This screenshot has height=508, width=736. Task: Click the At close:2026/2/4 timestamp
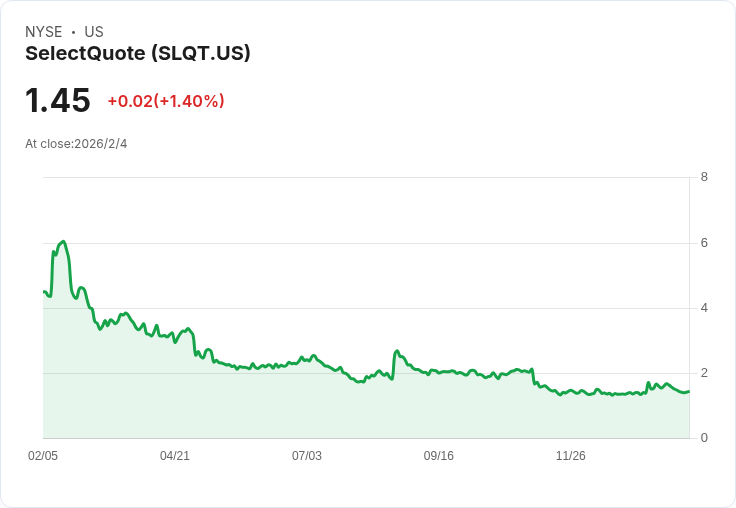coord(76,144)
